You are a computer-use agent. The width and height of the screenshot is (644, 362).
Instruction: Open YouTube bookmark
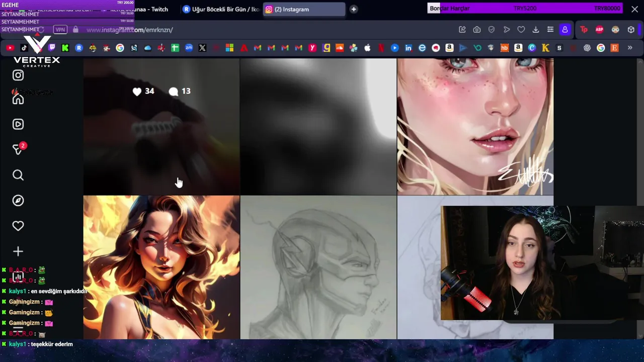[10, 48]
